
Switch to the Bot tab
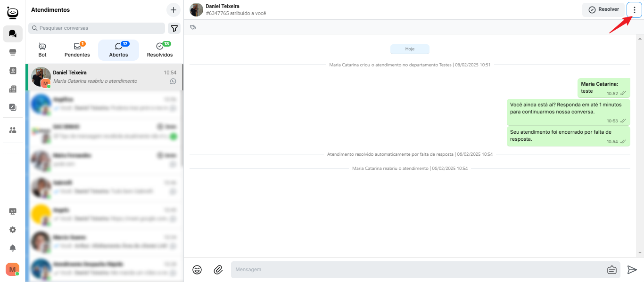42,50
